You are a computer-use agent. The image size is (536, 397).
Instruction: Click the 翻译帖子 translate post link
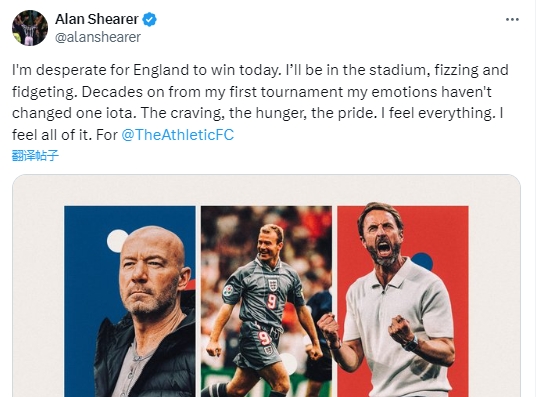pos(35,156)
